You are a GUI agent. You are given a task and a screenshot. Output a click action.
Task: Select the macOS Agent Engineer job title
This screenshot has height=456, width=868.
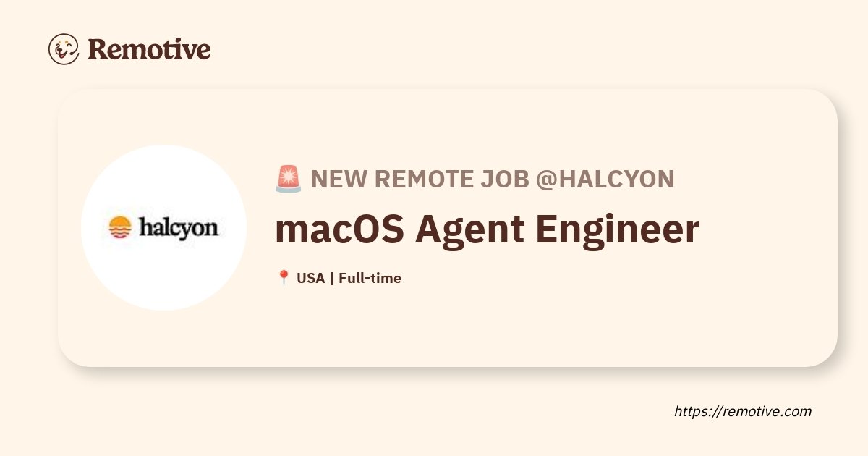(x=488, y=229)
